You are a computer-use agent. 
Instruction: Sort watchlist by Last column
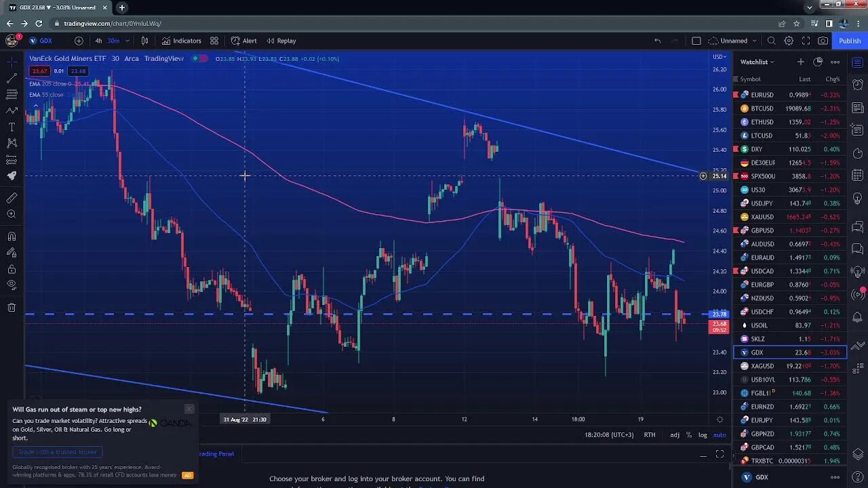click(x=804, y=79)
